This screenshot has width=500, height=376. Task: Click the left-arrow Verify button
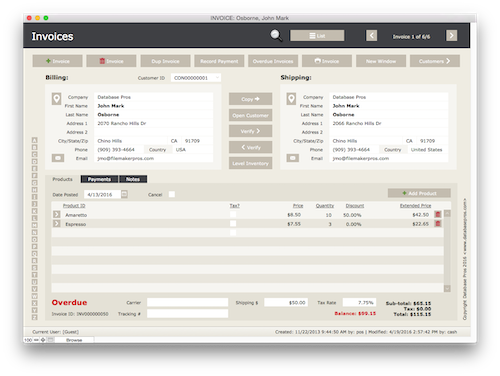(x=250, y=147)
